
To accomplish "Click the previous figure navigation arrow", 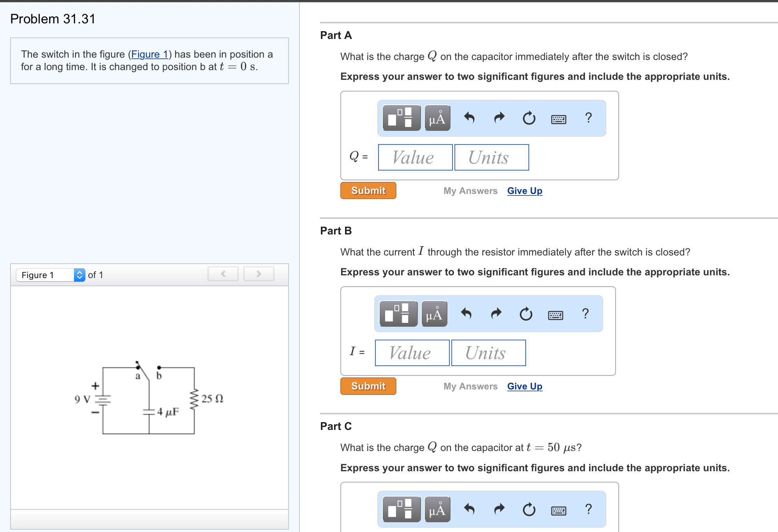I will click(222, 274).
